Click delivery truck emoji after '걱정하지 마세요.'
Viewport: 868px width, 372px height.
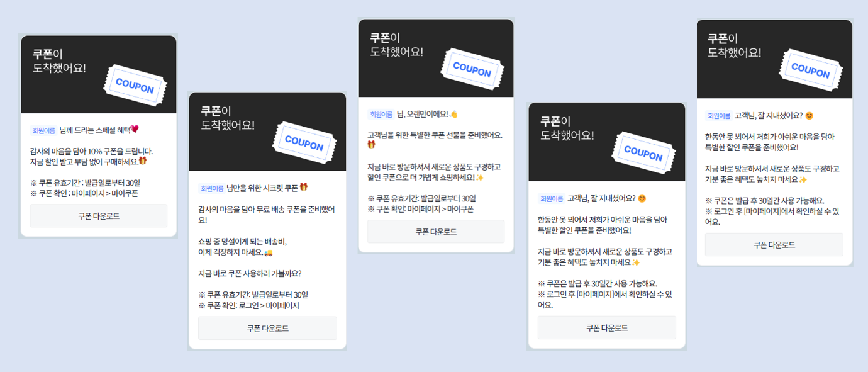[269, 252]
